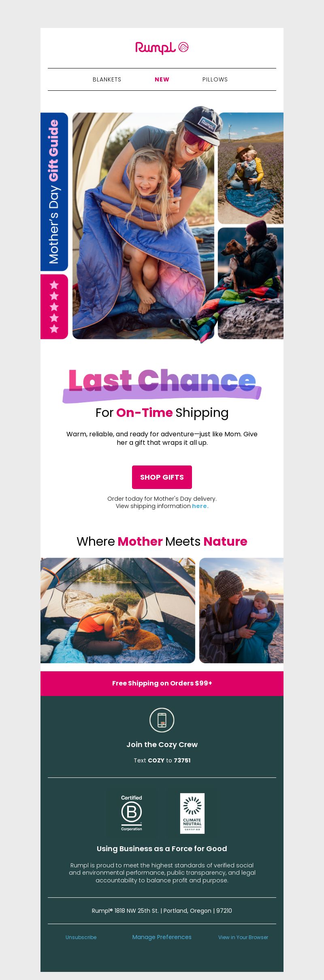Click the Certified B Corporation badge
The width and height of the screenshot is (324, 980).
(132, 813)
